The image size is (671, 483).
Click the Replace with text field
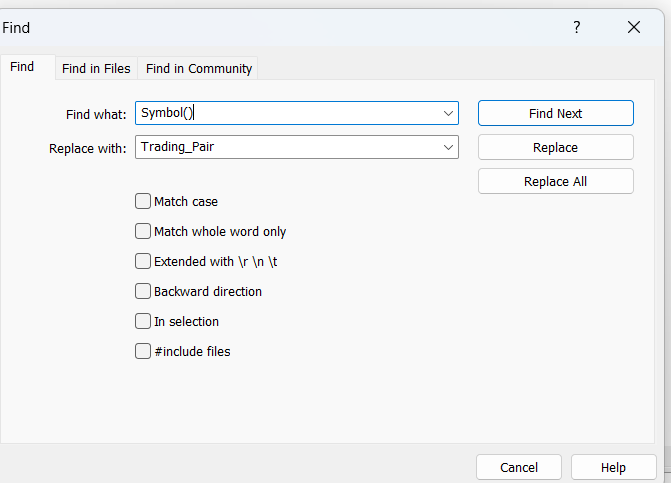coord(285,147)
